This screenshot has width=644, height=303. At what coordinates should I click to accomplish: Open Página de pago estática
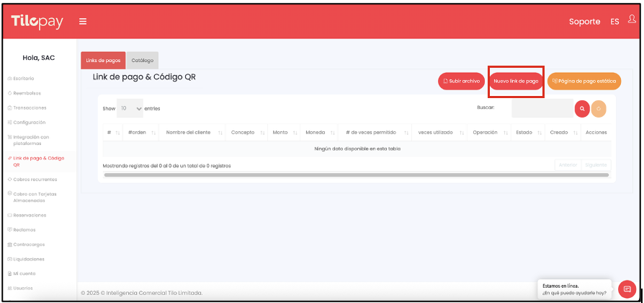pyautogui.click(x=583, y=82)
